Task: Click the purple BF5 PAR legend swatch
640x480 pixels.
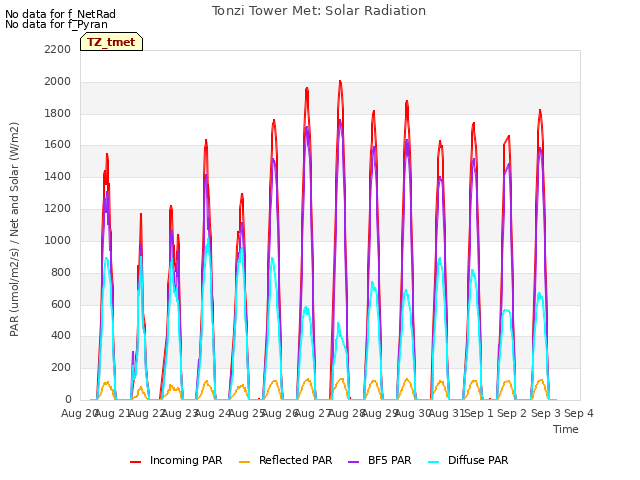Action: point(353,462)
